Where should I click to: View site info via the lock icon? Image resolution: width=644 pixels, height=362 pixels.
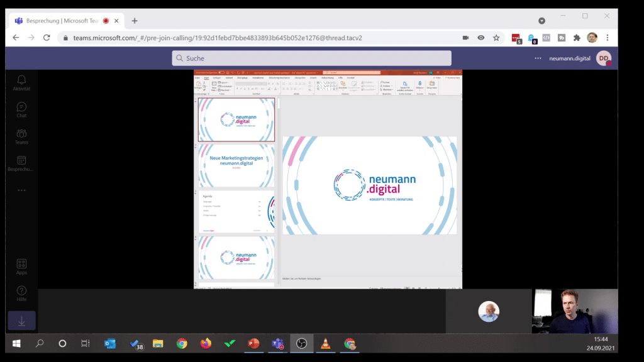point(65,38)
